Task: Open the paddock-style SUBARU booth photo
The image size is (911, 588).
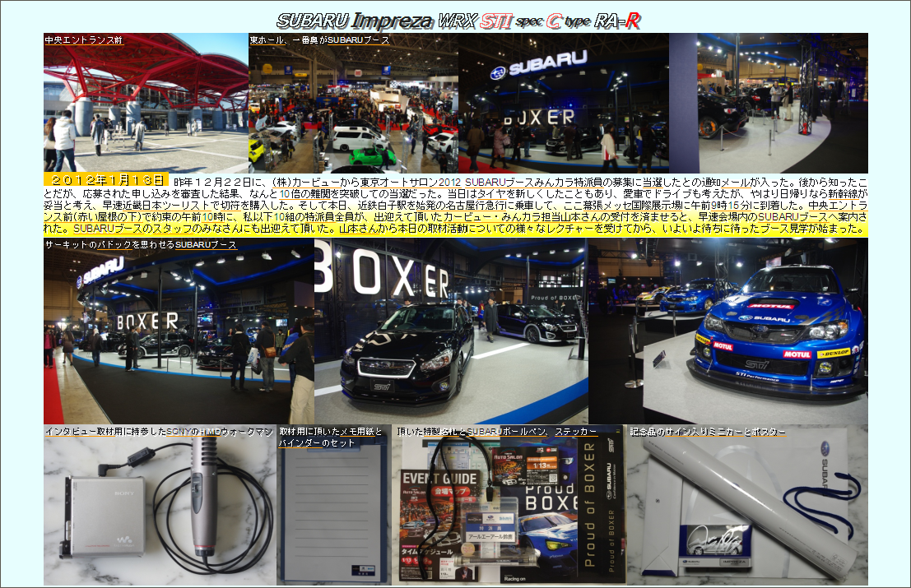Action: (x=179, y=337)
